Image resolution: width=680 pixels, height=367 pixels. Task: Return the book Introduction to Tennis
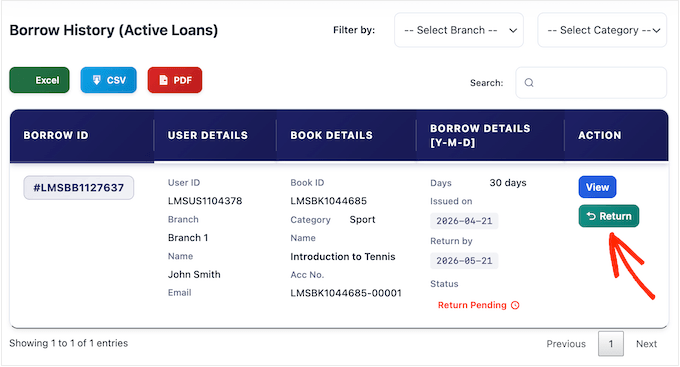(x=609, y=216)
